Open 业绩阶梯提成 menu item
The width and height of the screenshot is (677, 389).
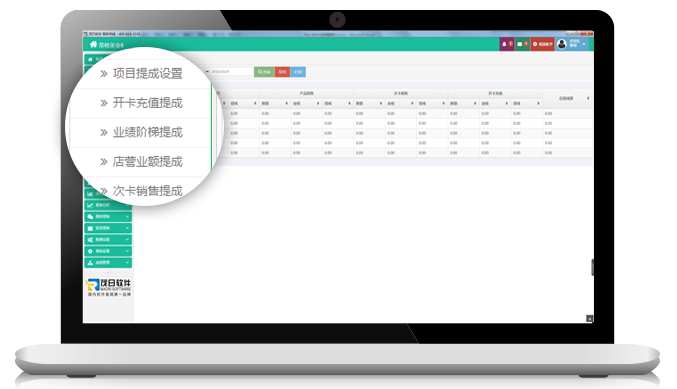click(148, 132)
